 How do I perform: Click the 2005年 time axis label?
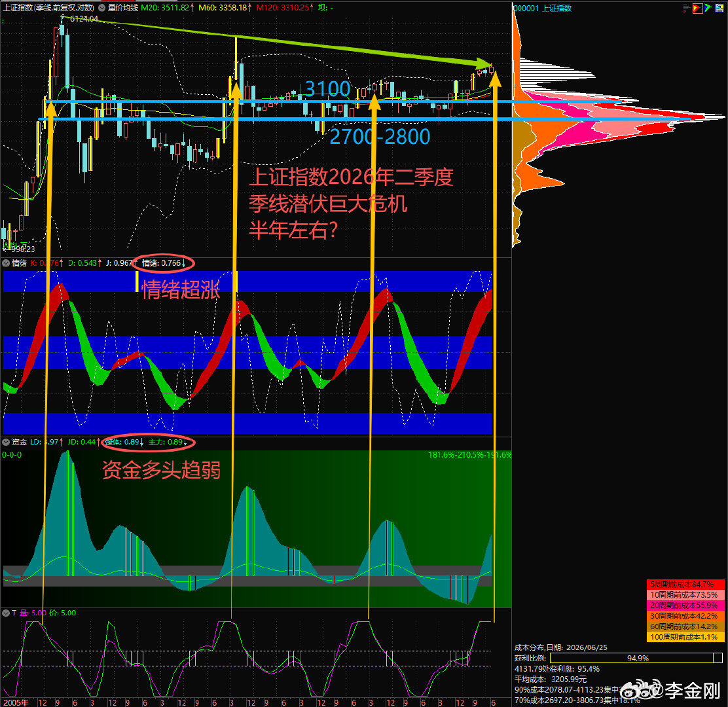click(15, 702)
